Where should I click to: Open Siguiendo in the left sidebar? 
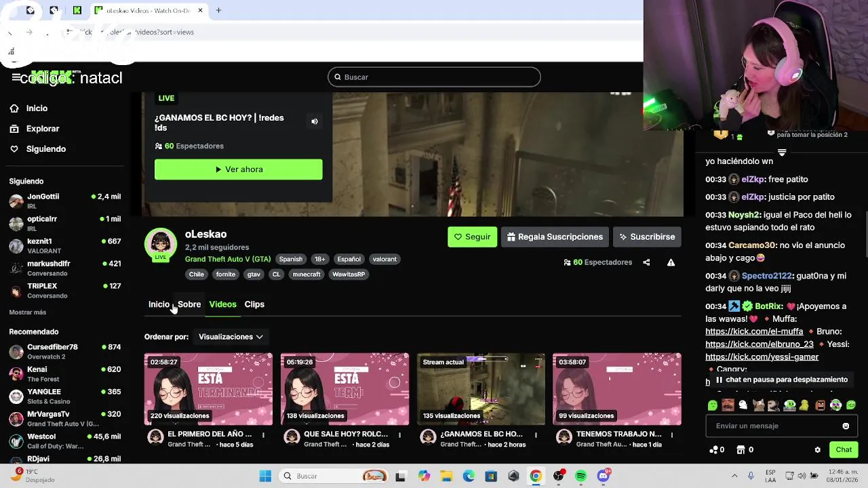pyautogui.click(x=38, y=149)
